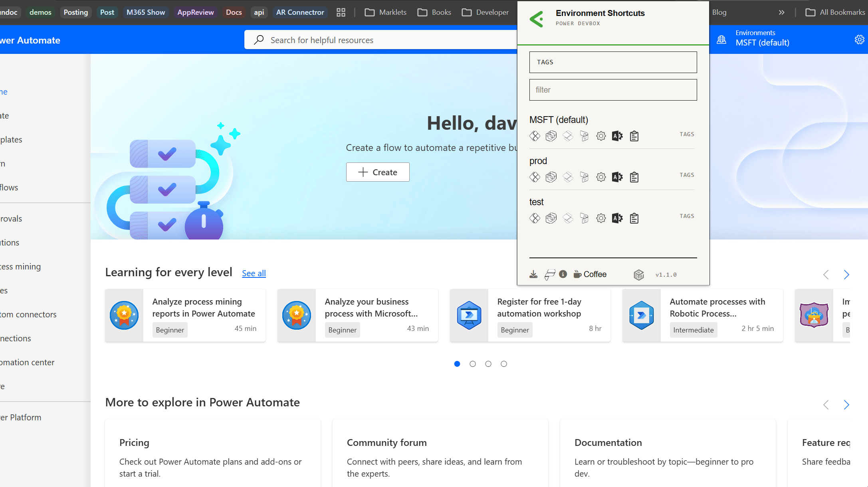Edit TAGS for prod environment
Viewport: 868px width, 487px height.
click(x=687, y=175)
